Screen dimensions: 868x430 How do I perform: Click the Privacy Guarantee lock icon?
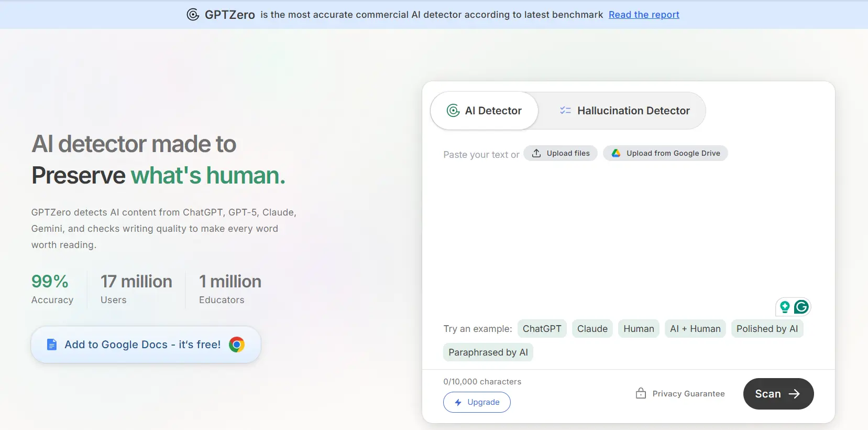[641, 393]
